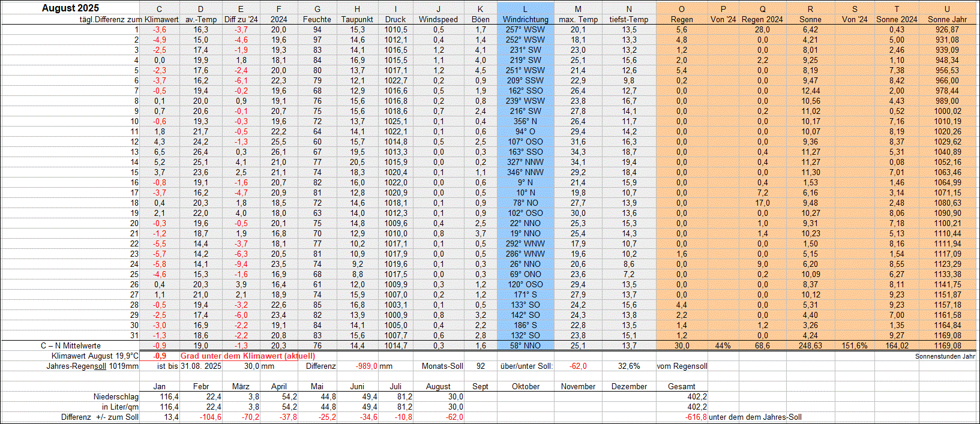
Task: Click the "C – N Mittelwerte" row label
Action: click(x=71, y=345)
